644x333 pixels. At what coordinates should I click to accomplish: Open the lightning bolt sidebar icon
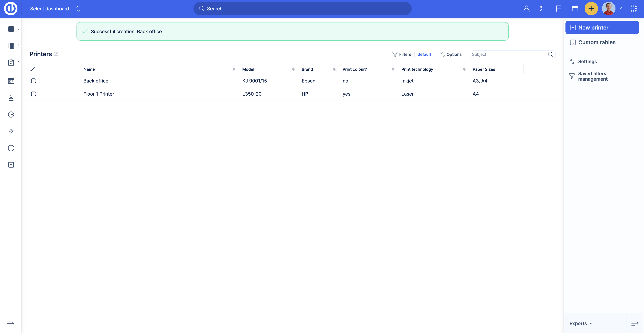point(11,131)
